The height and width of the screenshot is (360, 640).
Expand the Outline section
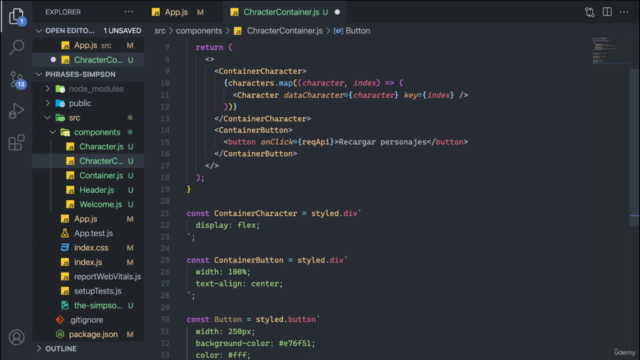pyautogui.click(x=39, y=349)
